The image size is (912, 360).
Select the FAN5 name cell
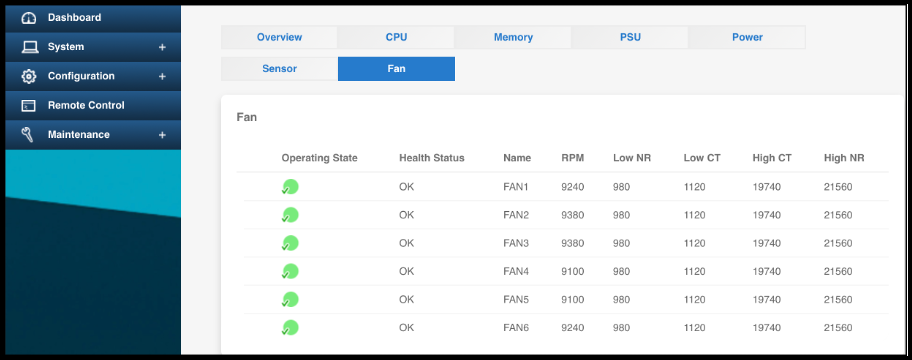(x=516, y=300)
